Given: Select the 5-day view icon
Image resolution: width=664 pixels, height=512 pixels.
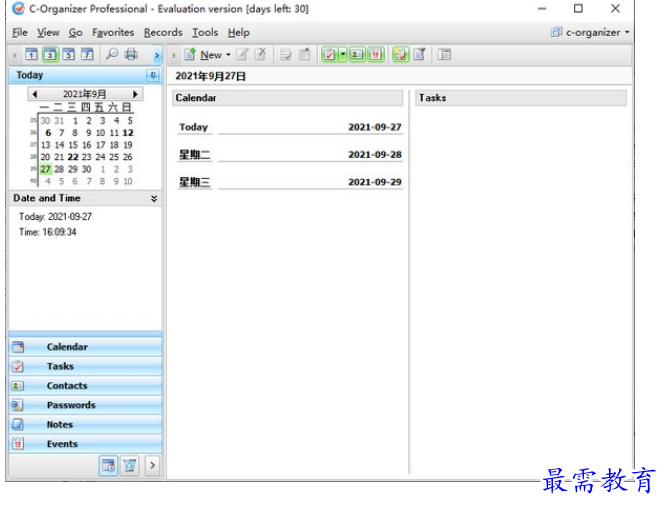Looking at the screenshot, I should [x=69, y=54].
